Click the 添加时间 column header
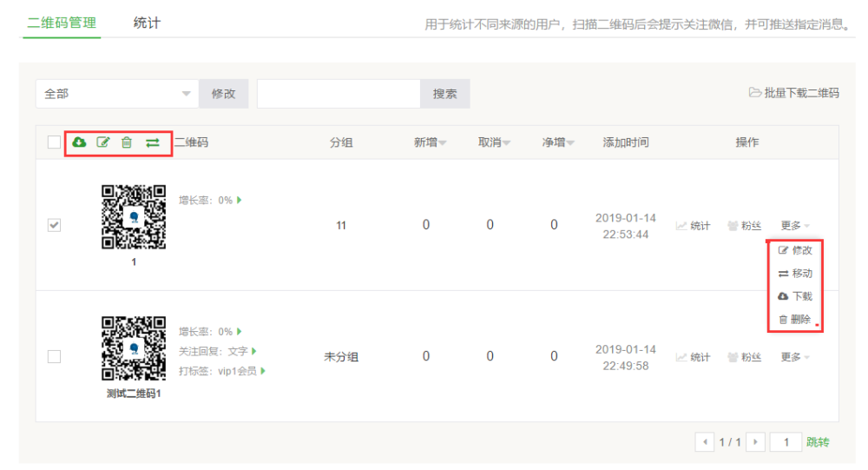This screenshot has width=868, height=470. 626,142
